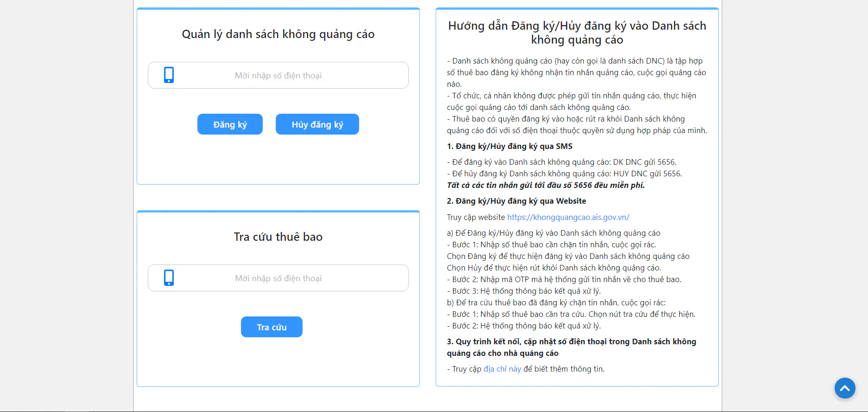
Task: Click the 'Hướng dẫn Đăng ký/Hủy đăng ký' guide title
Action: (x=577, y=32)
